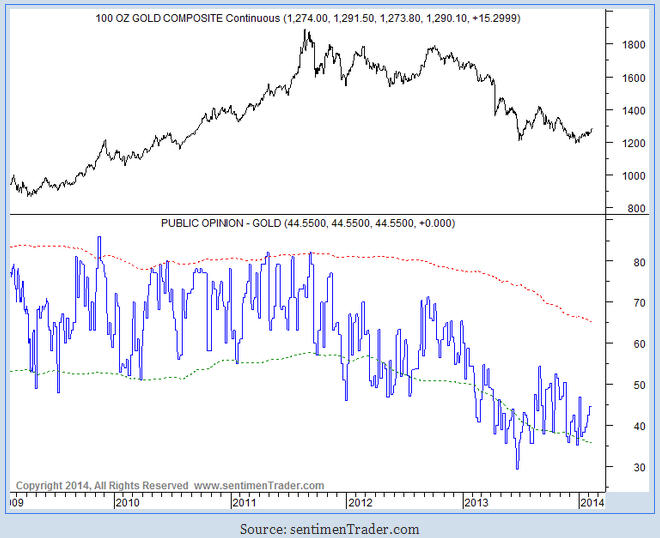Click the Source: sentimenTrader.com caption
Image resolution: width=660 pixels, height=538 pixels.
(329, 528)
